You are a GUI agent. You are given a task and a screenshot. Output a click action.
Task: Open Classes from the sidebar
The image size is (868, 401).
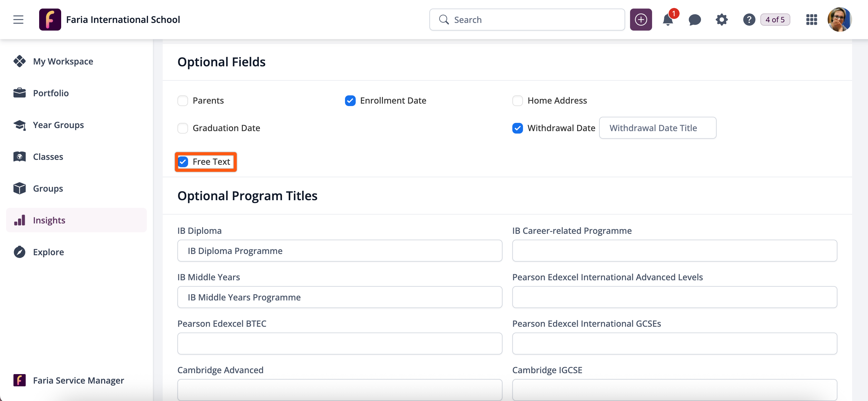pyautogui.click(x=48, y=156)
